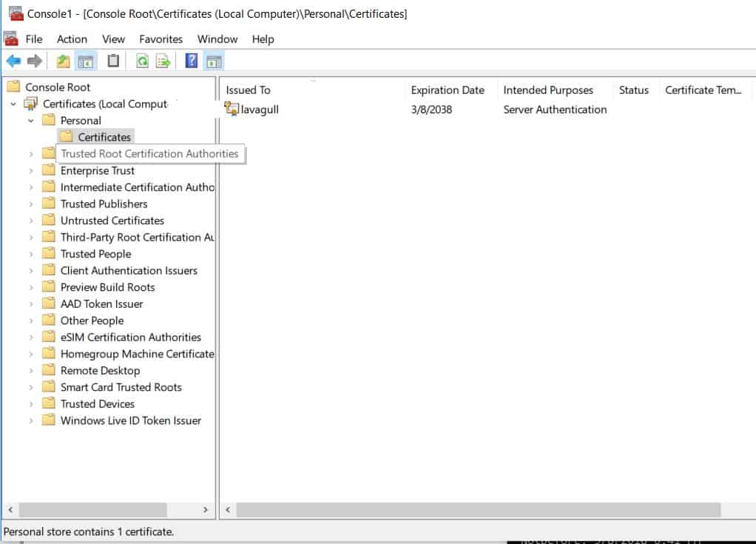
Task: Expand the Client Authentication Issuers node
Action: pos(31,271)
